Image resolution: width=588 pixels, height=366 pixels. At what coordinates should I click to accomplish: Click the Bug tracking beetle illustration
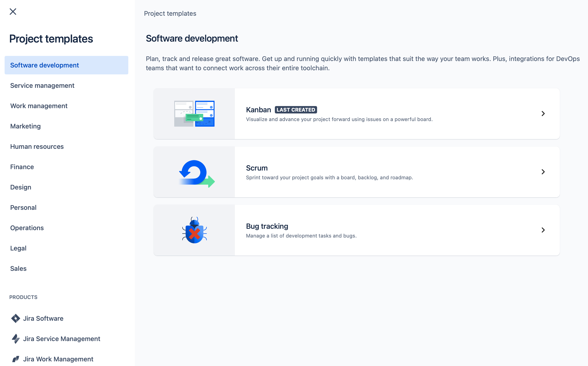pos(194,230)
